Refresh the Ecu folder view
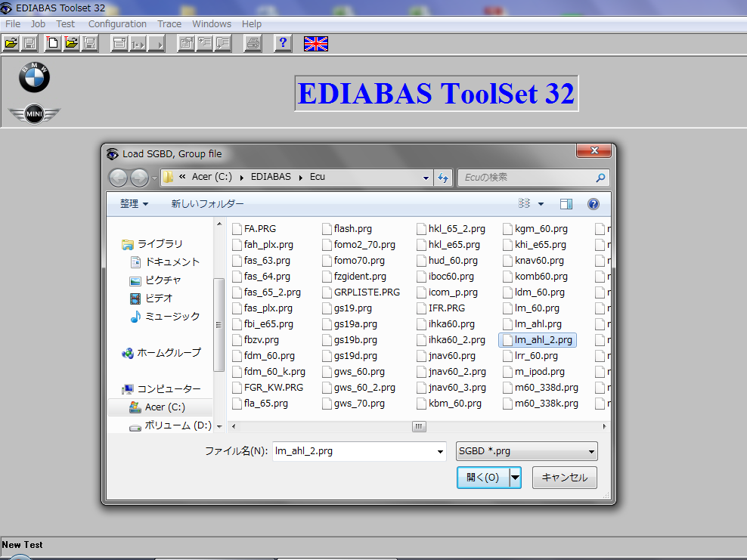The width and height of the screenshot is (747, 560). pyautogui.click(x=443, y=178)
